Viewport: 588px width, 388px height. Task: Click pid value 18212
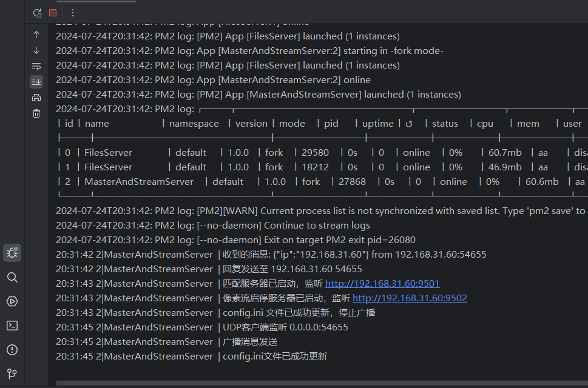(x=315, y=167)
